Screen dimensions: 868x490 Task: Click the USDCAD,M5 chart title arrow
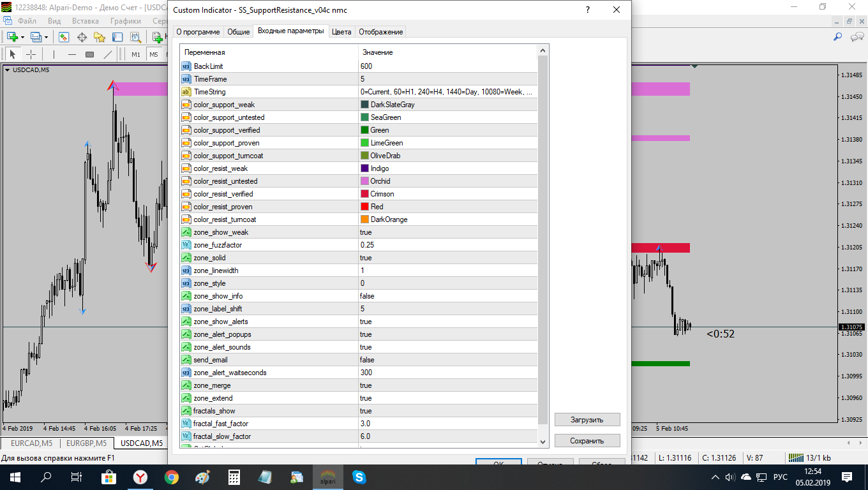coord(8,70)
